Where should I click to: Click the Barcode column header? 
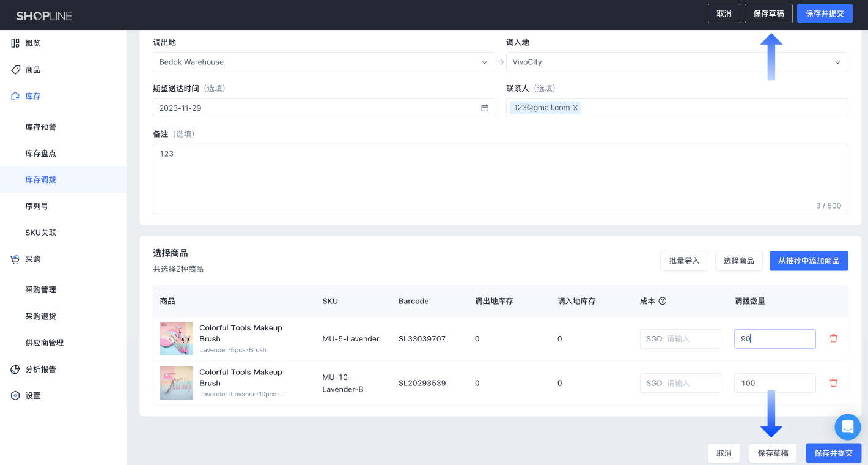tap(414, 301)
